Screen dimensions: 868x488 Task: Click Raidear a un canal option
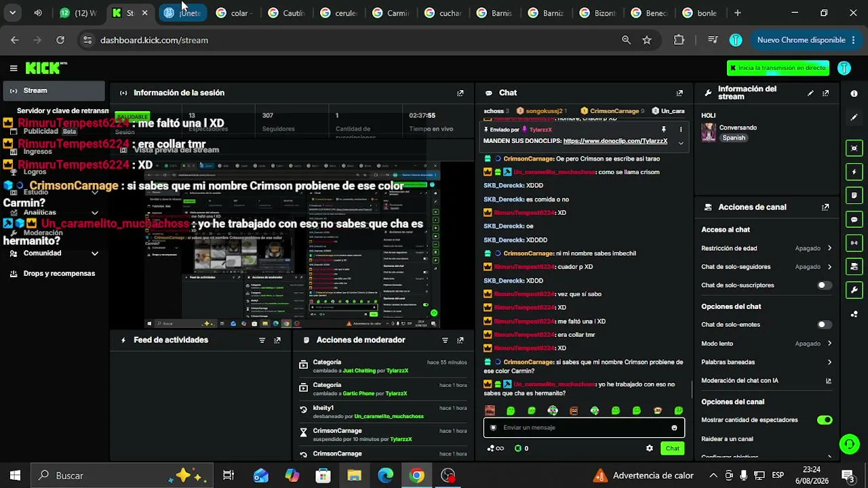tap(727, 439)
